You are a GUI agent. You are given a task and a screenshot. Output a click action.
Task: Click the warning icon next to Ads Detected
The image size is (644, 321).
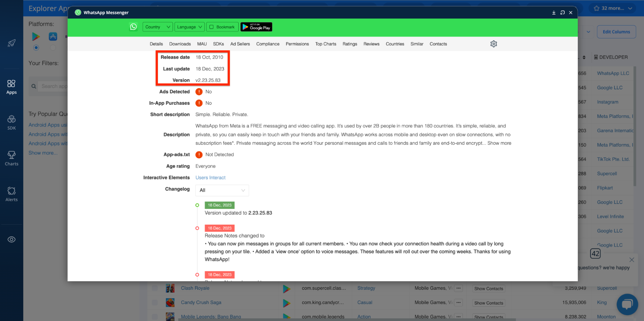pyautogui.click(x=199, y=92)
